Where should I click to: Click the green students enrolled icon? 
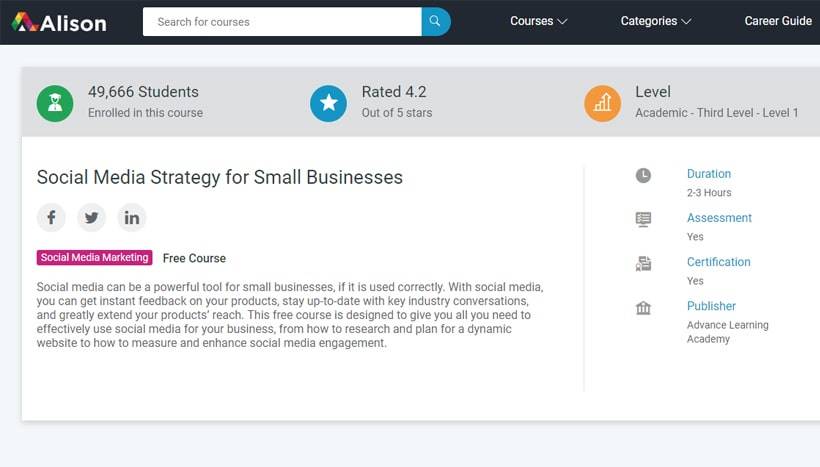coord(55,103)
